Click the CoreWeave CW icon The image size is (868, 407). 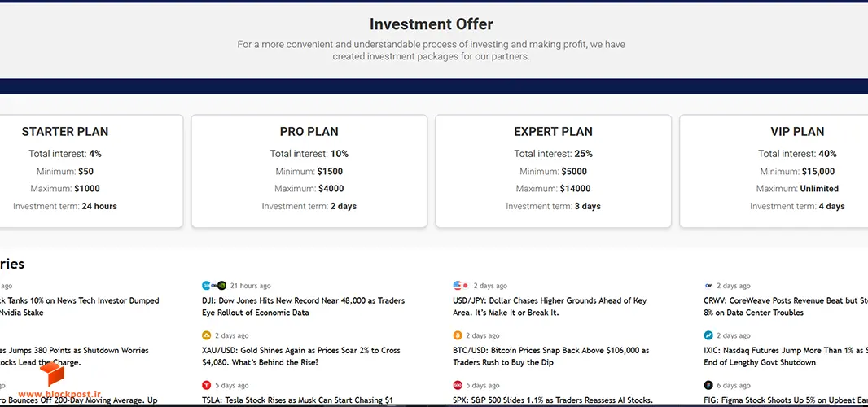(708, 286)
